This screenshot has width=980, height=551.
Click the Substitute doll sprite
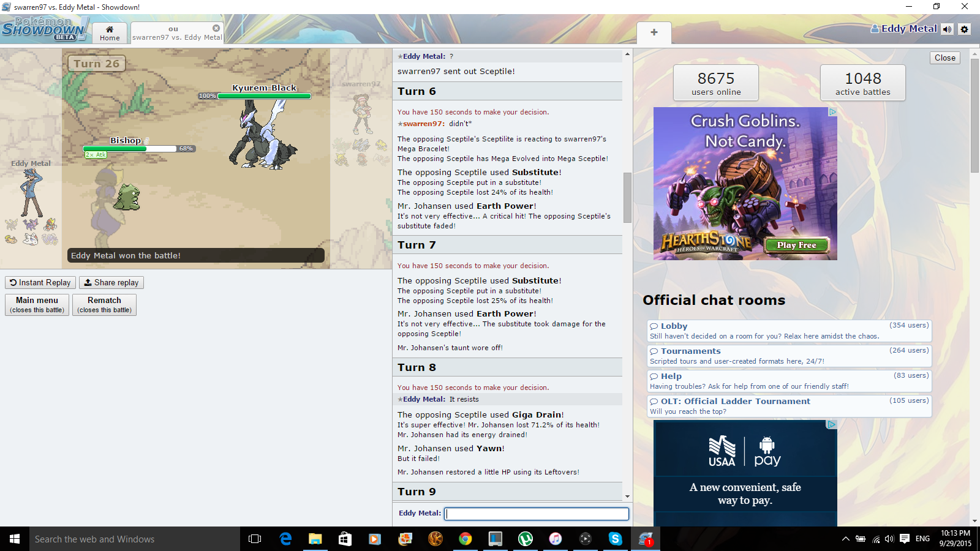128,197
